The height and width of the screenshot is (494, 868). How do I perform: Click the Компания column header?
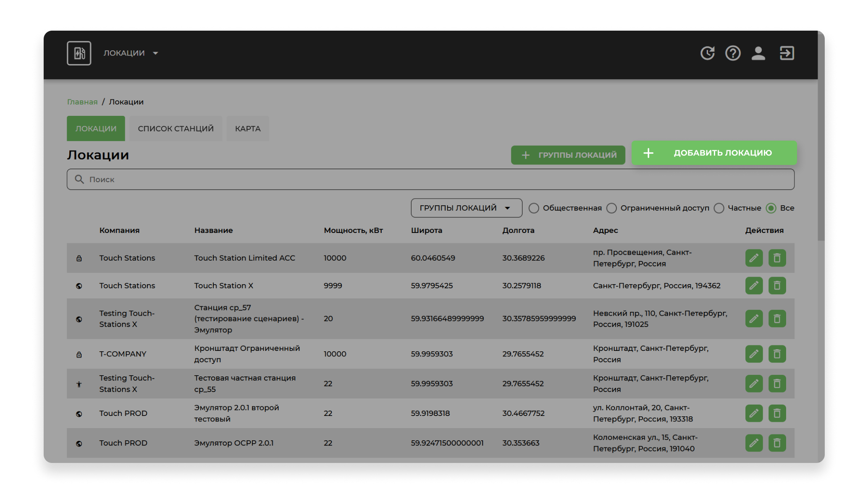[x=119, y=230]
